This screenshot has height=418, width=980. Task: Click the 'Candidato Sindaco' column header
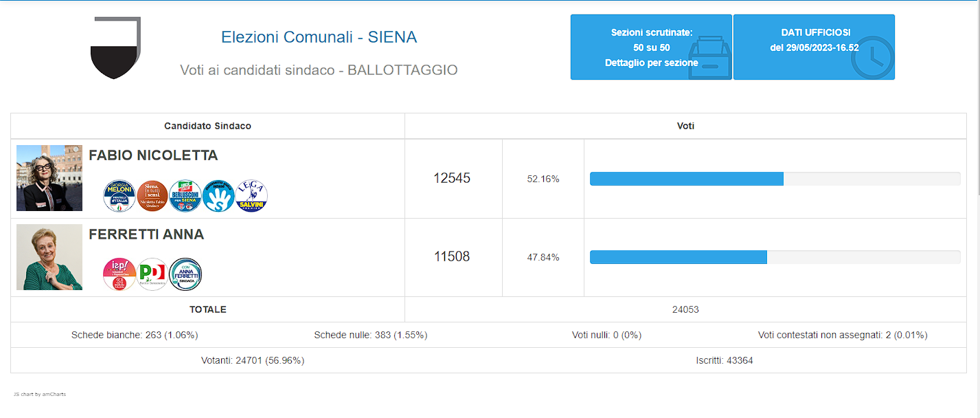click(207, 126)
